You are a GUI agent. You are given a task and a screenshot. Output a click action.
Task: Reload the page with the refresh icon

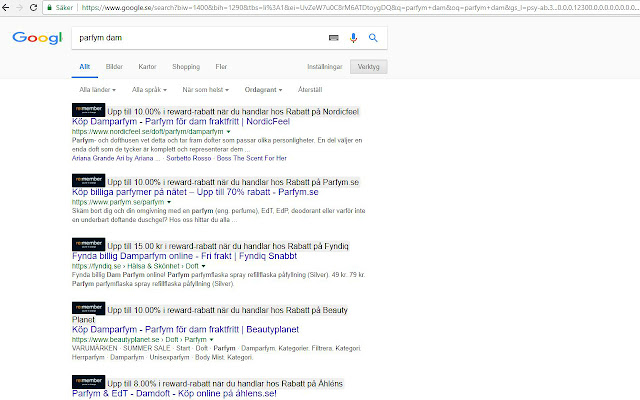(33, 7)
